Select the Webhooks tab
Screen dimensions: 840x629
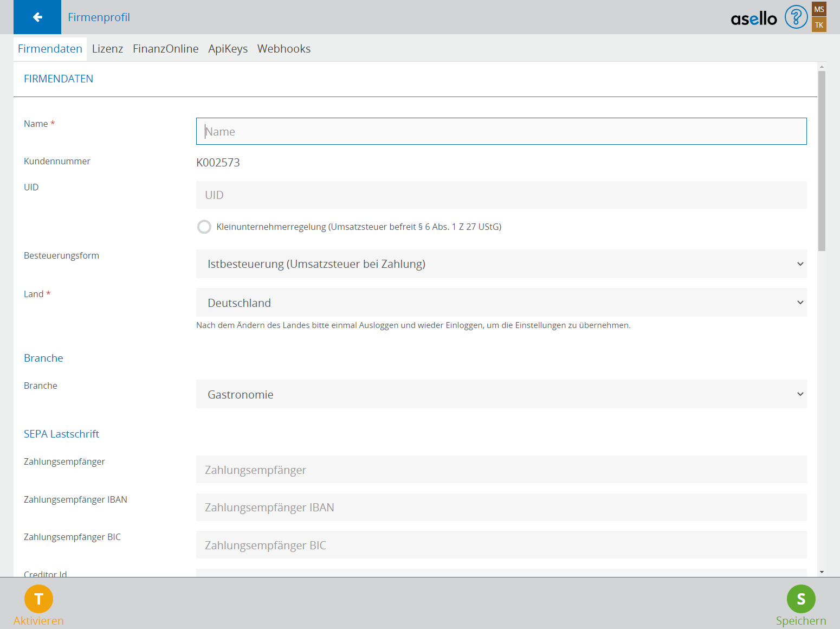click(283, 49)
